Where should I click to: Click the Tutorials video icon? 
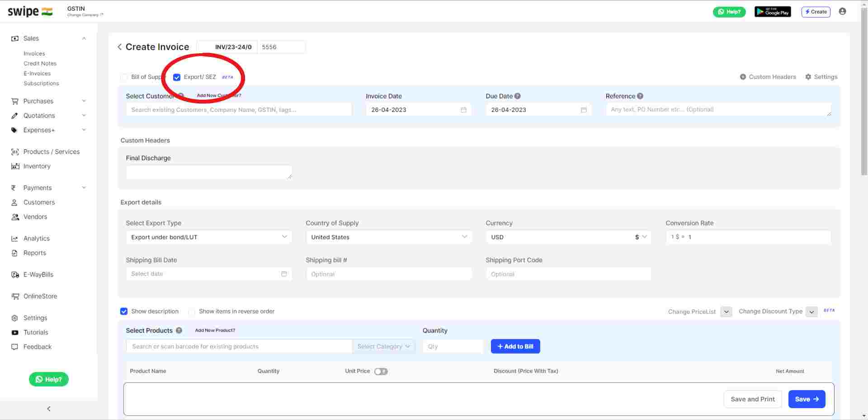tap(15, 332)
